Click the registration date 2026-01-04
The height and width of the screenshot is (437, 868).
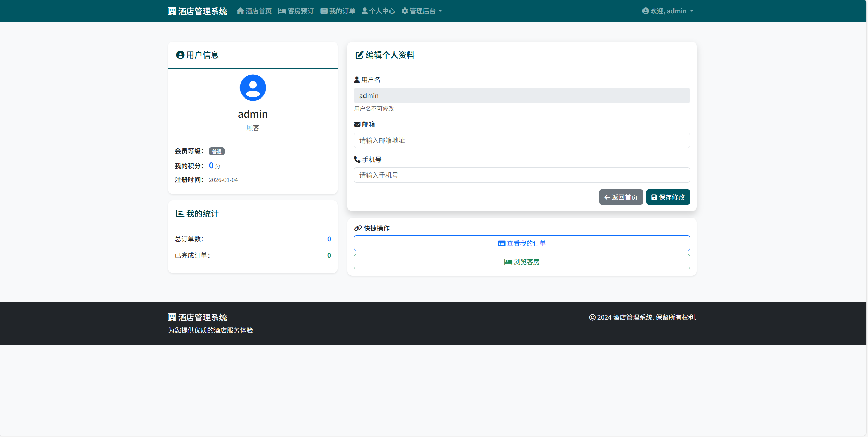pos(223,180)
